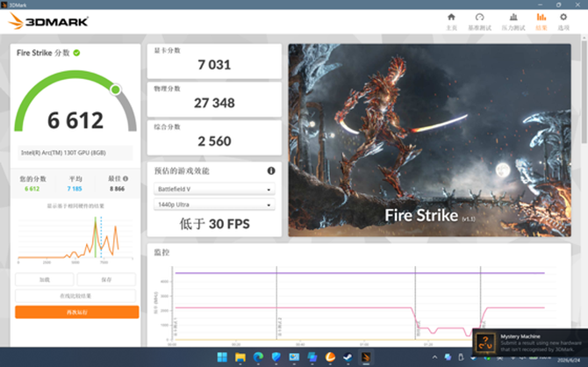
Task: Select the 结果 Results tab
Action: point(541,22)
